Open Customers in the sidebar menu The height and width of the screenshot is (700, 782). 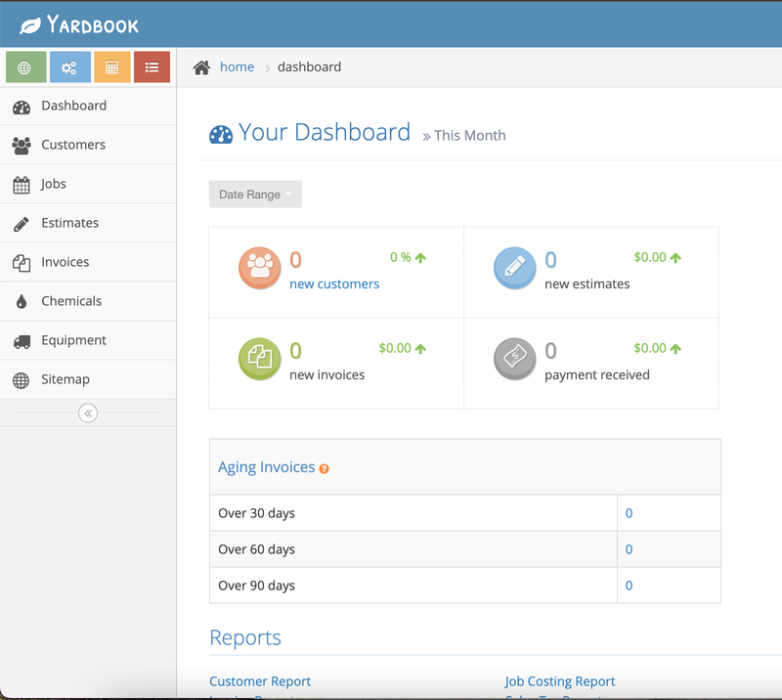click(72, 145)
